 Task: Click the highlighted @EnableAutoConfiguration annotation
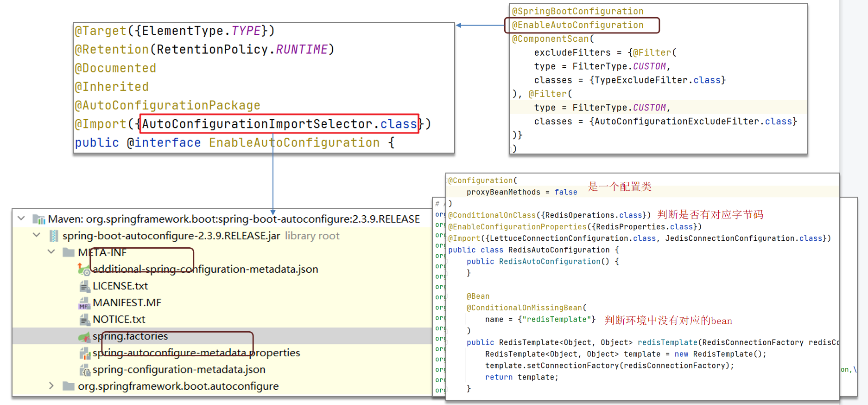577,25
